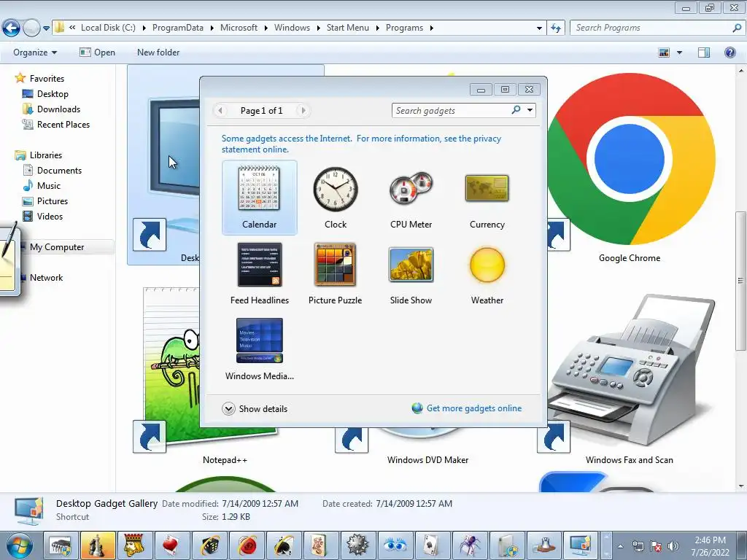Open the gadget search options dropdown

[530, 110]
